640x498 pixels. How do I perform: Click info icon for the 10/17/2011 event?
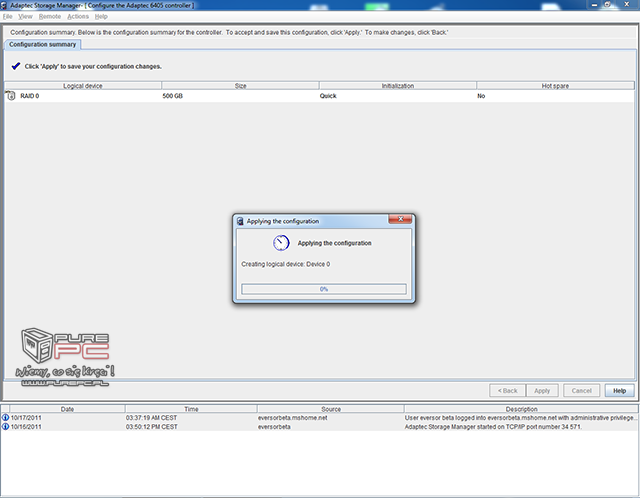click(5, 418)
